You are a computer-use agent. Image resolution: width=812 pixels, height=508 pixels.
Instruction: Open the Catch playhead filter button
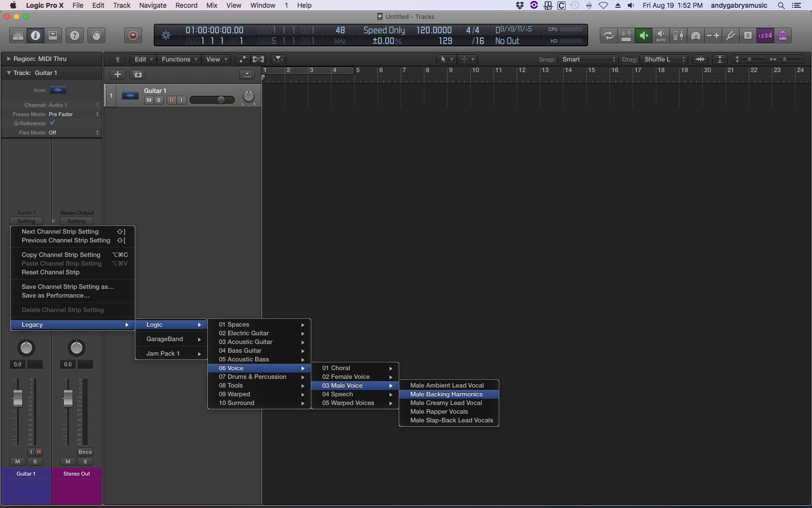[x=278, y=59]
